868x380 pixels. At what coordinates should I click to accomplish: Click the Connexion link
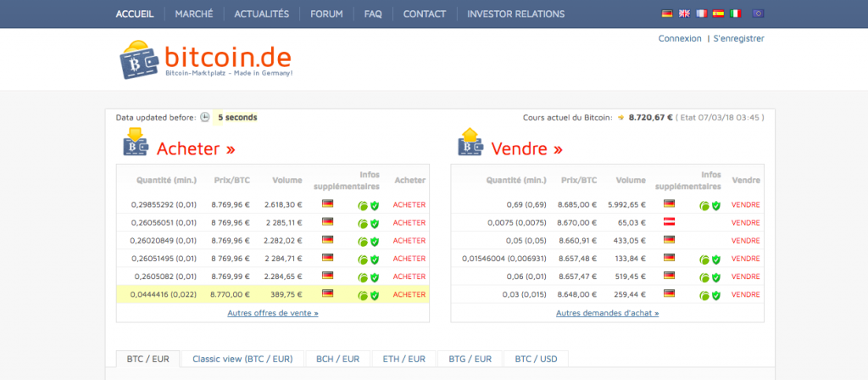[680, 39]
